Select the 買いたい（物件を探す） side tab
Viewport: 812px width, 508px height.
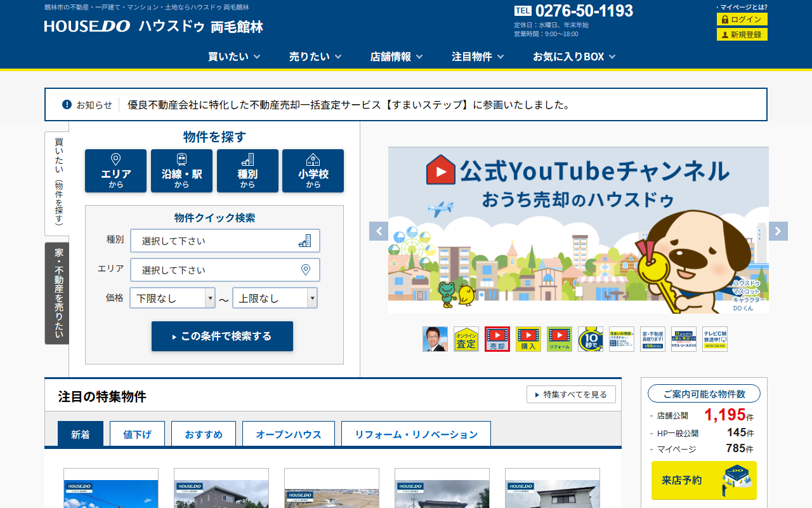[57, 184]
